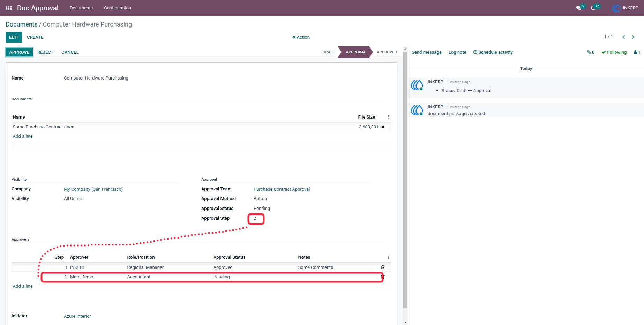Screen dimensions: 644x325
Task: Navigate to Documents breadcrumb
Action: 22,24
